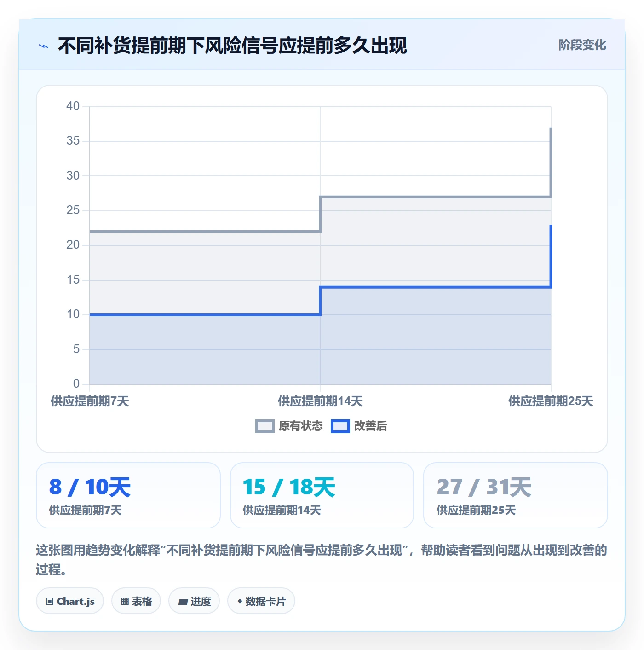The height and width of the screenshot is (650, 644).
Task: Click the 供应提前期14天 caption under 15 / 18天
Action: [282, 510]
